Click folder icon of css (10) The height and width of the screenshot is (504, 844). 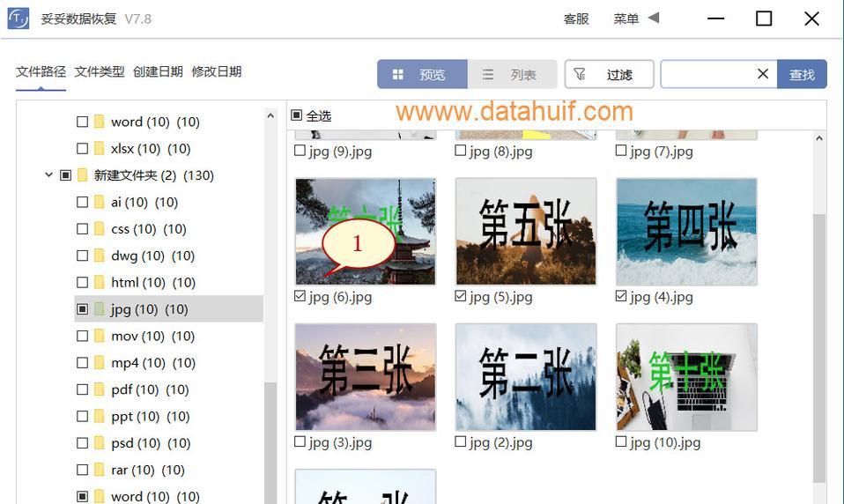pos(99,229)
